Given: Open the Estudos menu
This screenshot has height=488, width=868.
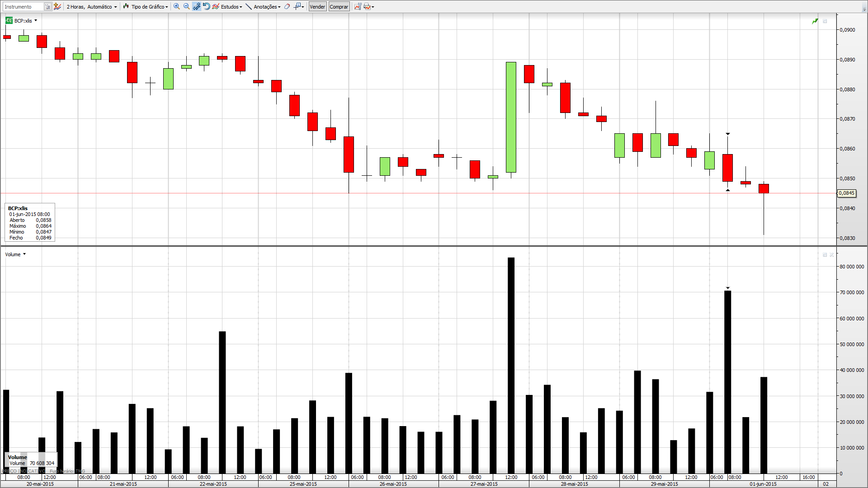Looking at the screenshot, I should tap(229, 7).
